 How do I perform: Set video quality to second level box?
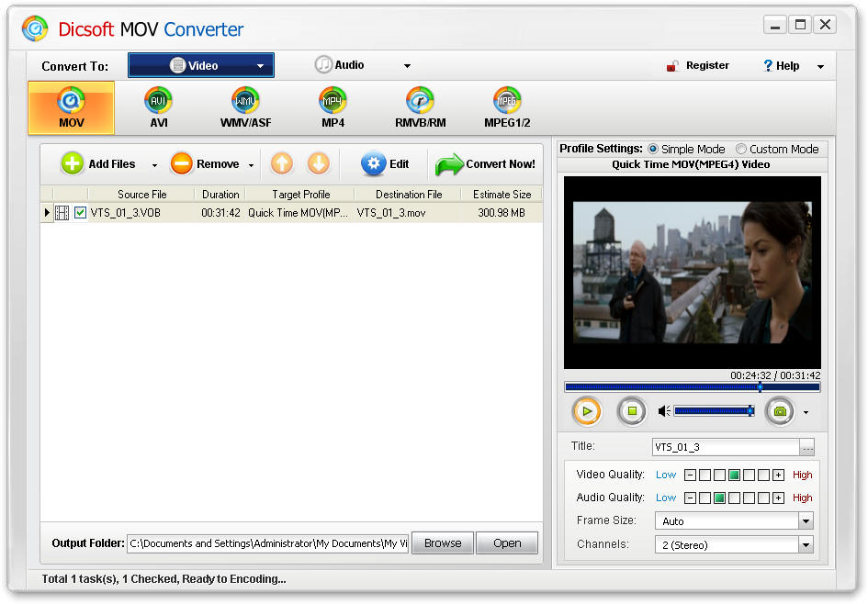(719, 475)
